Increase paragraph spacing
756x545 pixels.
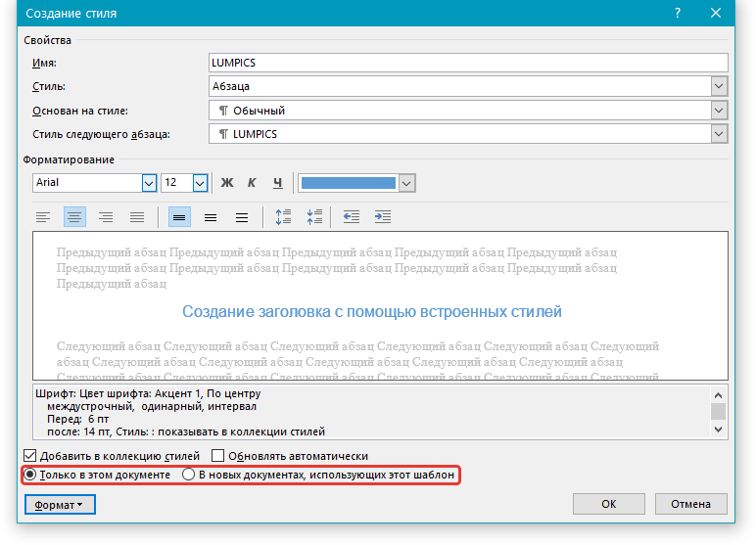(284, 217)
